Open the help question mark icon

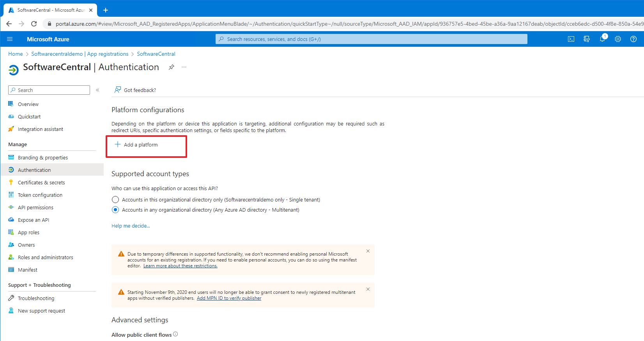633,39
